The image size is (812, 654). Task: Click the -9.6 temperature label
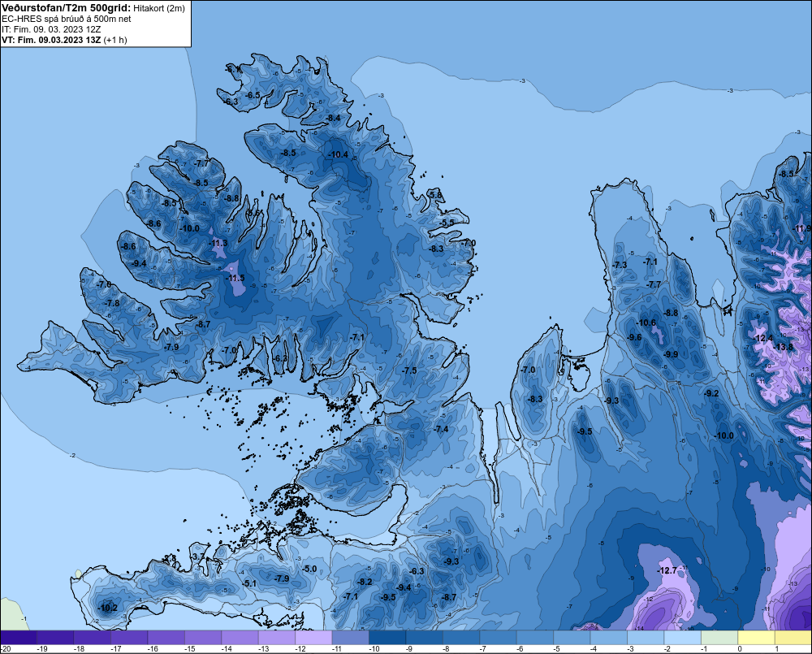[x=634, y=337]
